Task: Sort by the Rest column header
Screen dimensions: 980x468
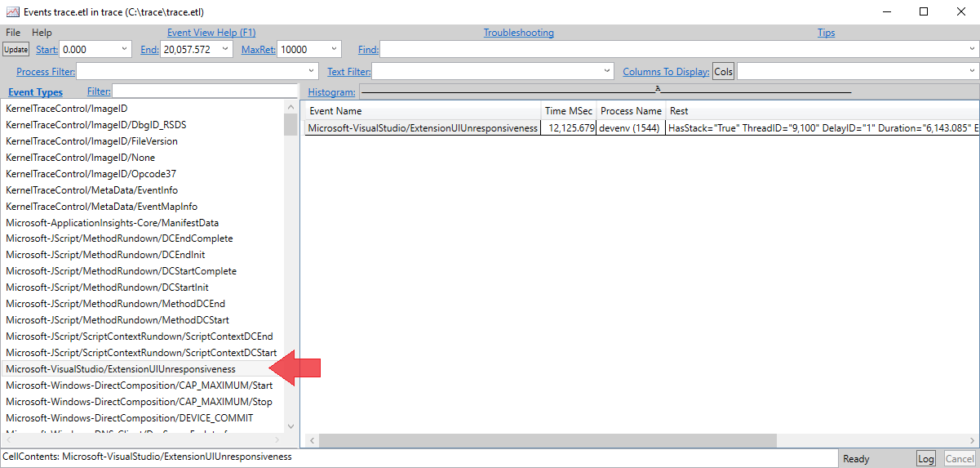Action: [823, 111]
